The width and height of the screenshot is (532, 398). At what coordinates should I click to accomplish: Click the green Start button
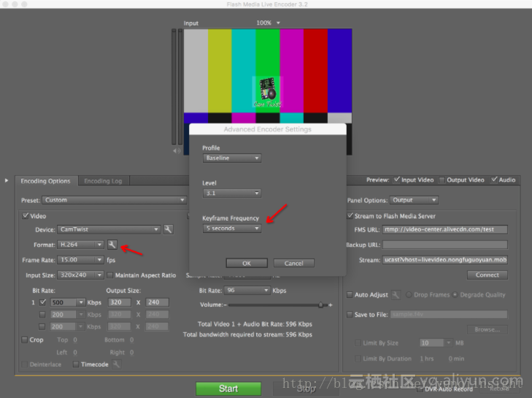(228, 389)
